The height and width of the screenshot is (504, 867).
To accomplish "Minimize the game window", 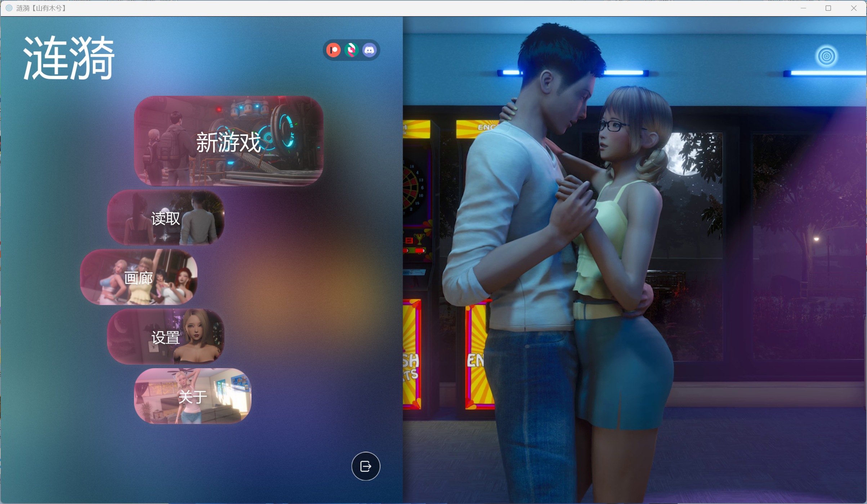I will 803,8.
